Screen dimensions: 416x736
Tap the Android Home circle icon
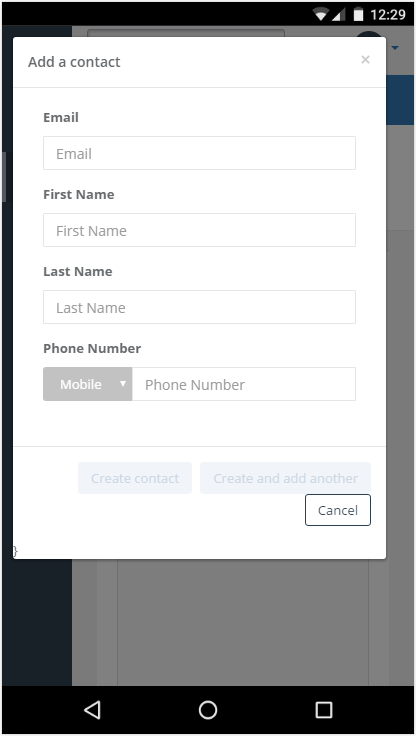(x=208, y=710)
